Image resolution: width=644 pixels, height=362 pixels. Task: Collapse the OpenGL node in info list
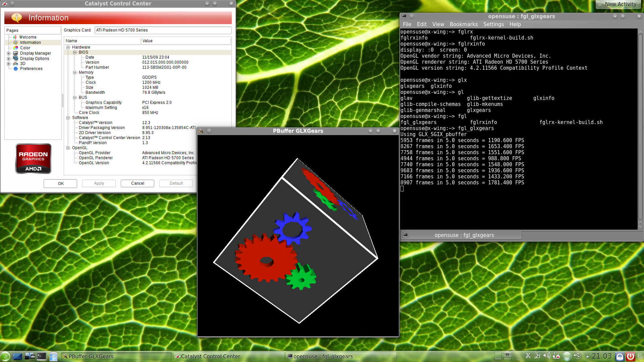click(x=68, y=148)
